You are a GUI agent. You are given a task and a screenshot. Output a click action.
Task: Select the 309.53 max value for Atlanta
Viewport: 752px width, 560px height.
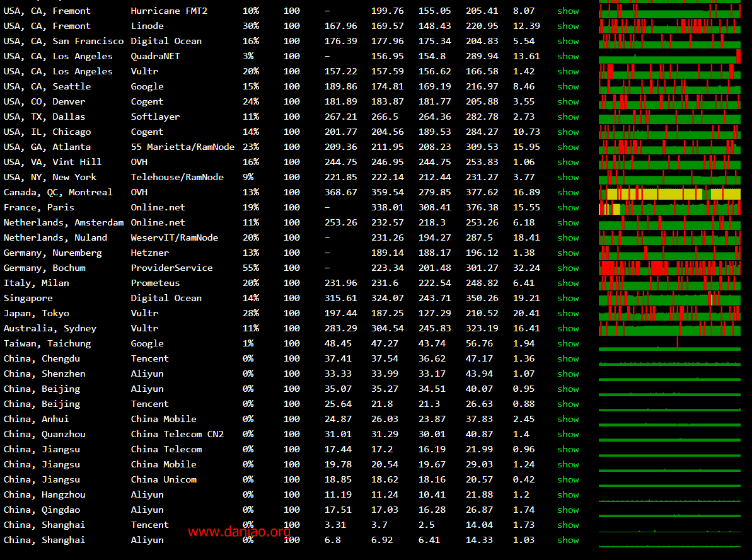tap(482, 147)
